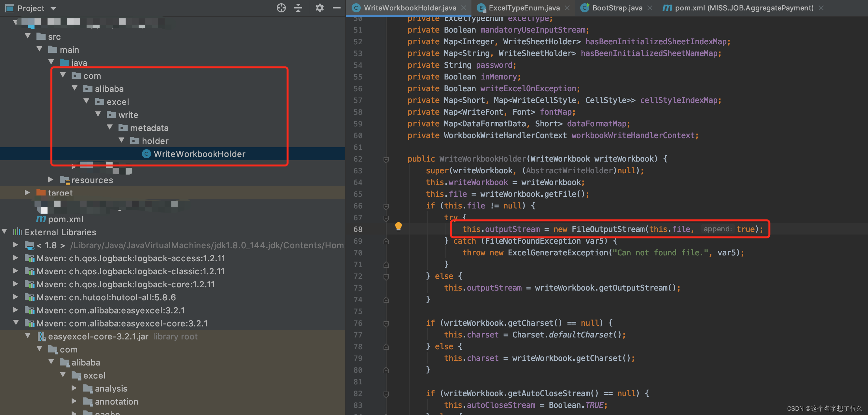
Task: Click the src folder icon
Action: pos(41,36)
